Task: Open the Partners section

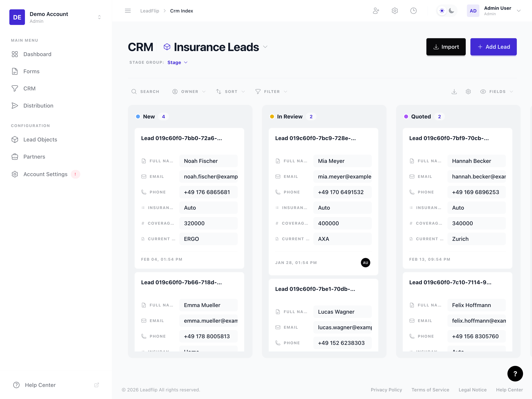Action: click(x=34, y=157)
